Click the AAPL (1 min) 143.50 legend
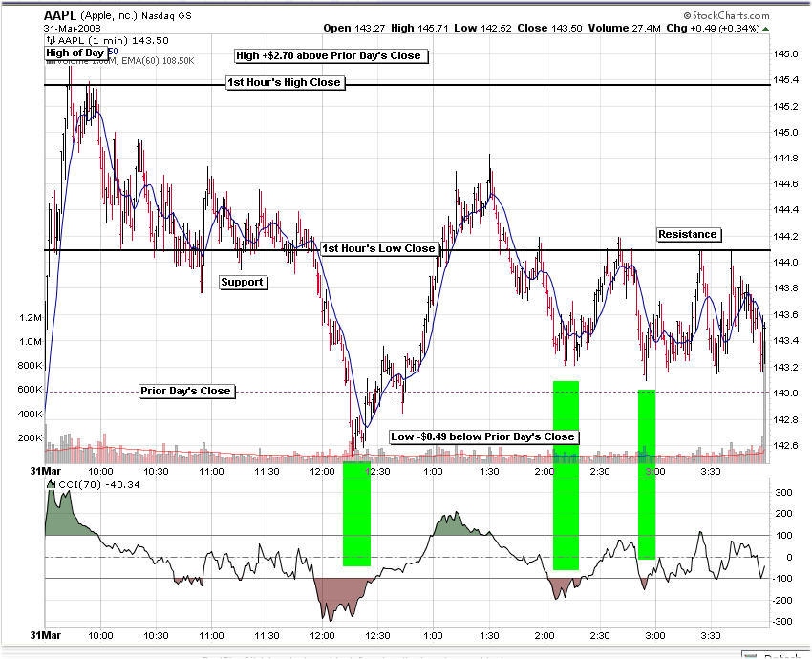Screen dimensions: 812x659 [113, 40]
